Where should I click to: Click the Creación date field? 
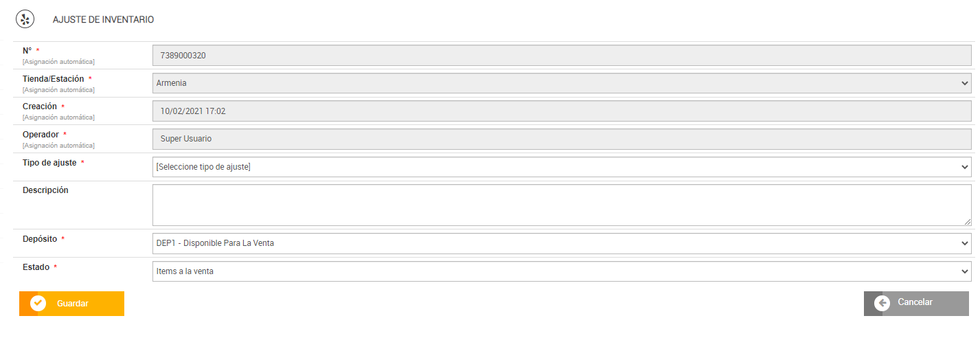coord(561,111)
